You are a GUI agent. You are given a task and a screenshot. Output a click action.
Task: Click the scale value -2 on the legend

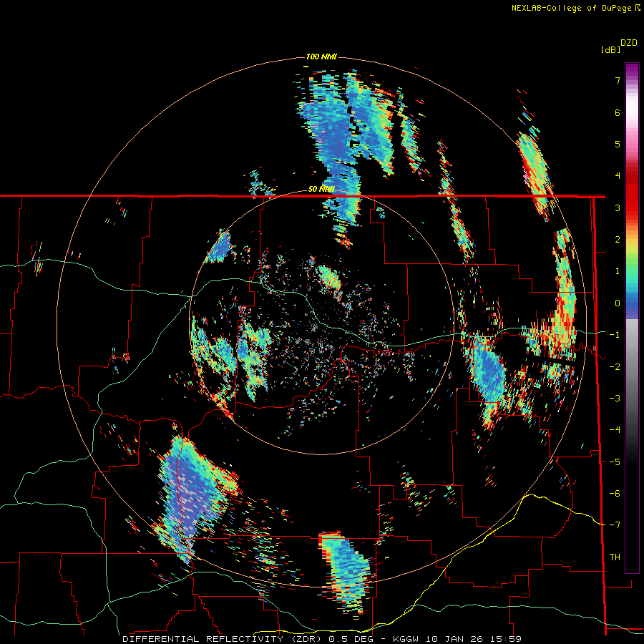(x=615, y=366)
